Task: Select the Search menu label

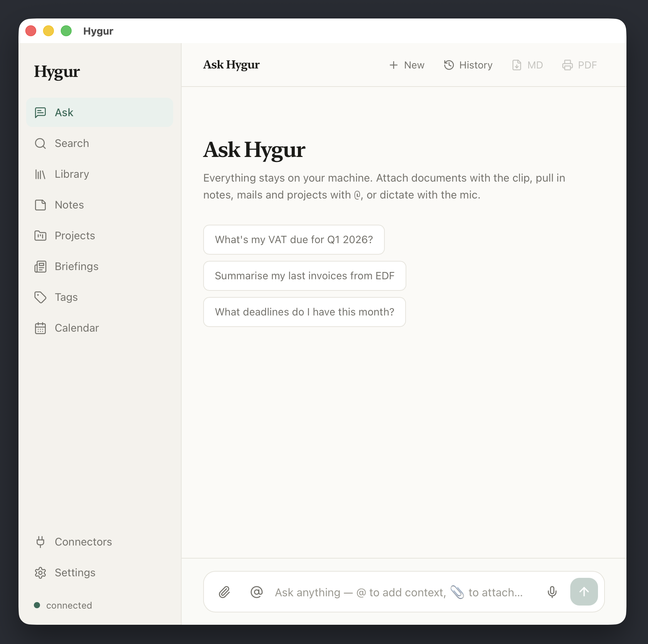Action: click(72, 143)
